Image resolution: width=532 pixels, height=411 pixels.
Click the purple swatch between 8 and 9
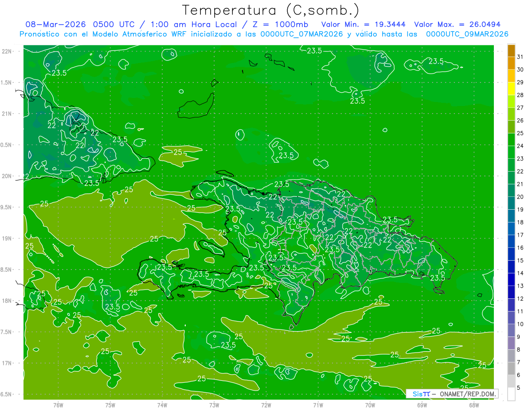click(x=511, y=343)
